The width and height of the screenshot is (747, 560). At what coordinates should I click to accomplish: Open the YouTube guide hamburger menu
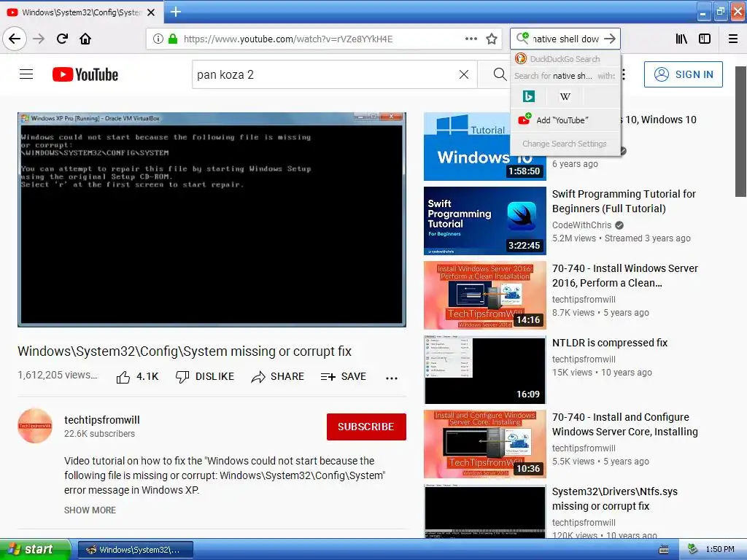[x=26, y=74]
